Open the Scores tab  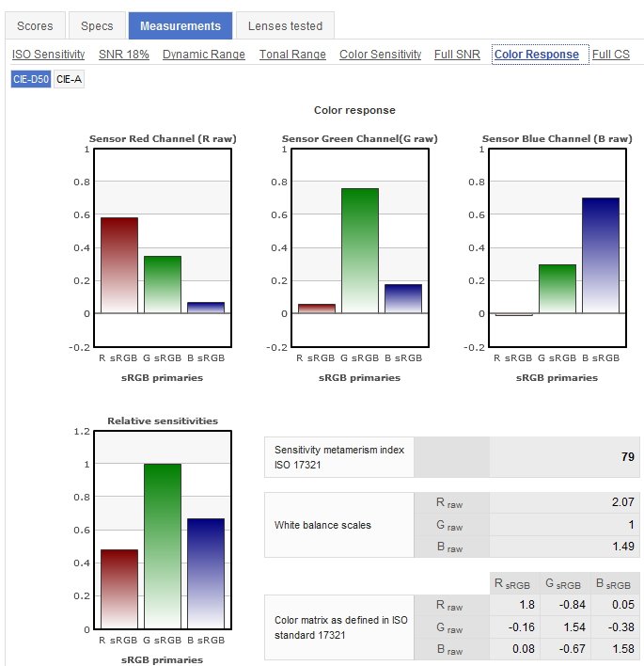point(35,26)
